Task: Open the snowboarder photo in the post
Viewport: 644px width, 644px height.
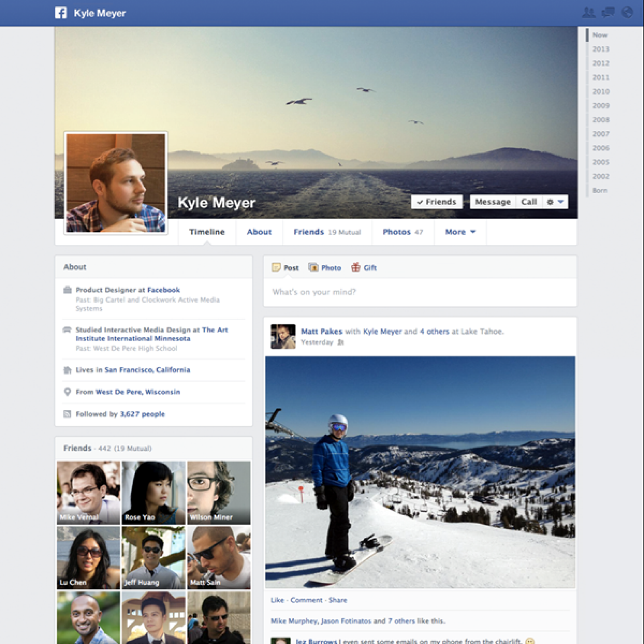Action: pyautogui.click(x=420, y=472)
